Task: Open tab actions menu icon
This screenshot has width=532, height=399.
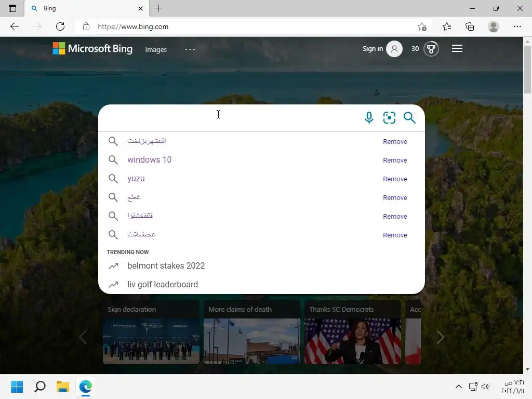Action: (x=12, y=8)
